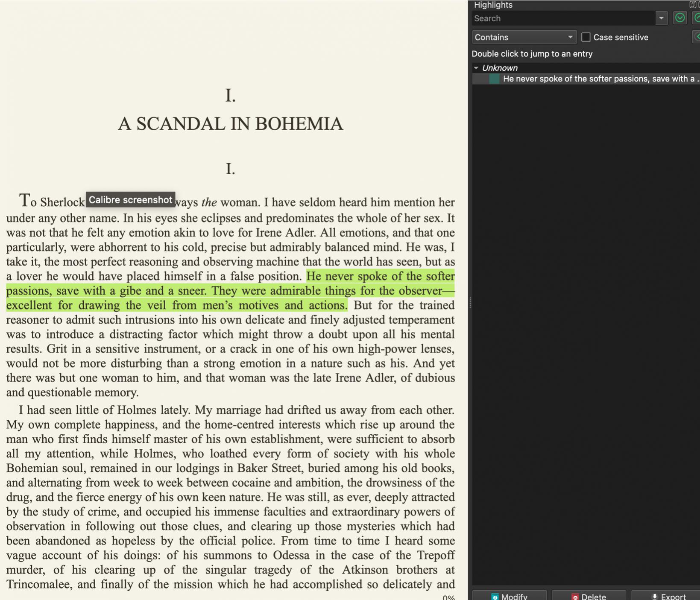This screenshot has width=700, height=600.
Task: Find the next highlight match
Action: tap(679, 18)
